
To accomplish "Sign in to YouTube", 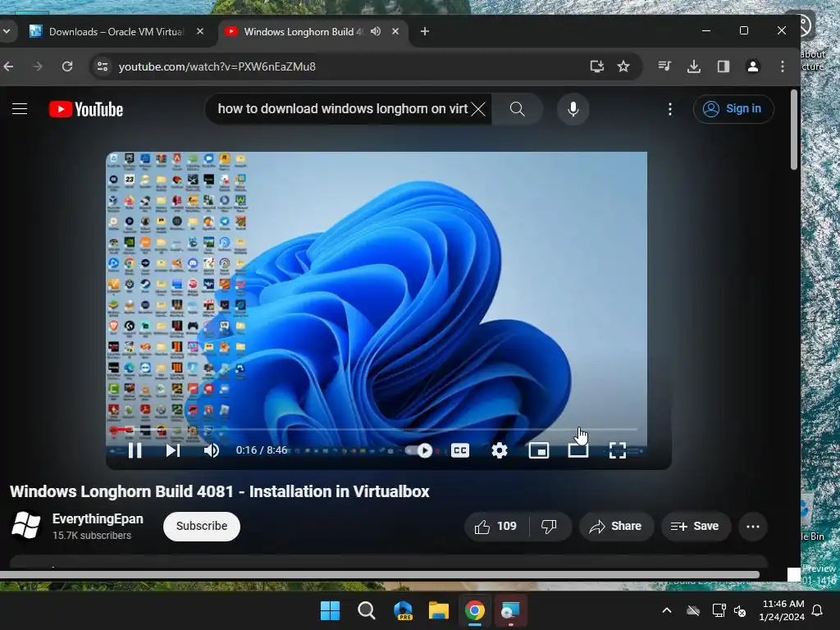I will [x=733, y=109].
